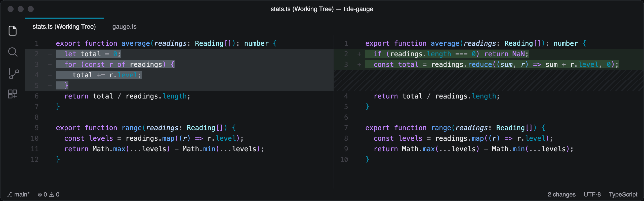Click the window title 'stats.ts (Working Tree) — tide-gauge'
Screen dimensions: 644x201
click(x=322, y=9)
